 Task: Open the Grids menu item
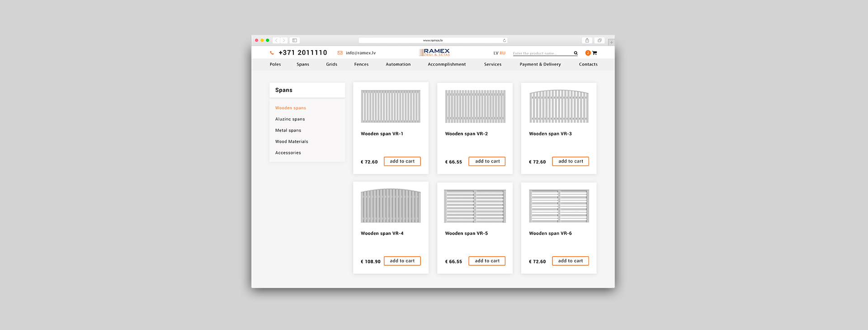point(332,64)
